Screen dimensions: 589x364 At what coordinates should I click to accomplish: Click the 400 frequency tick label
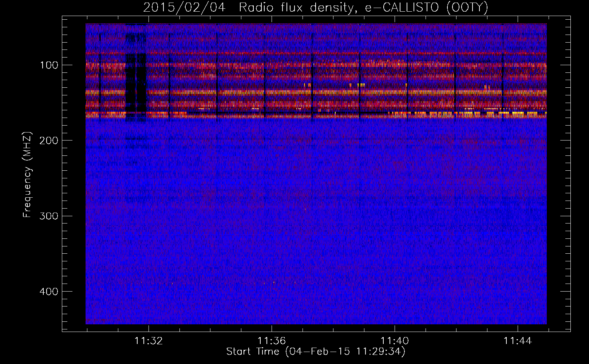[48, 292]
